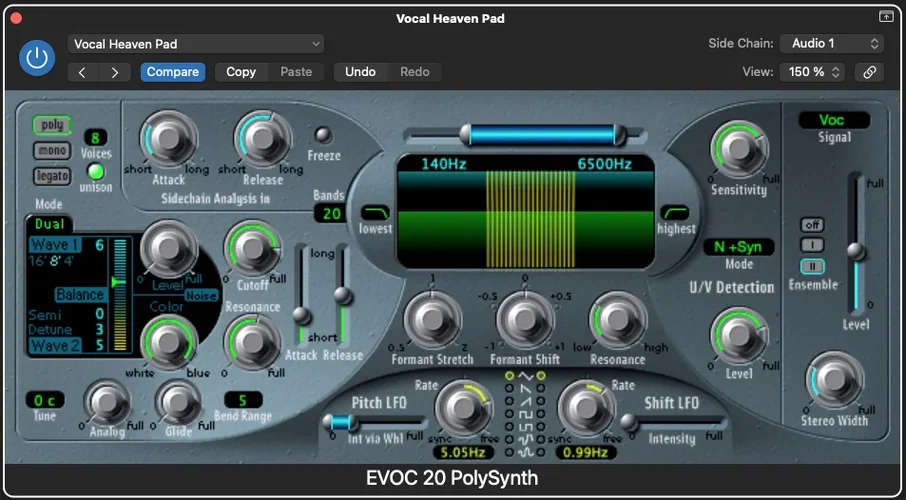Image resolution: width=906 pixels, height=500 pixels.
Task: Open the Vocal Heaven Pad preset dropdown
Action: [x=196, y=44]
